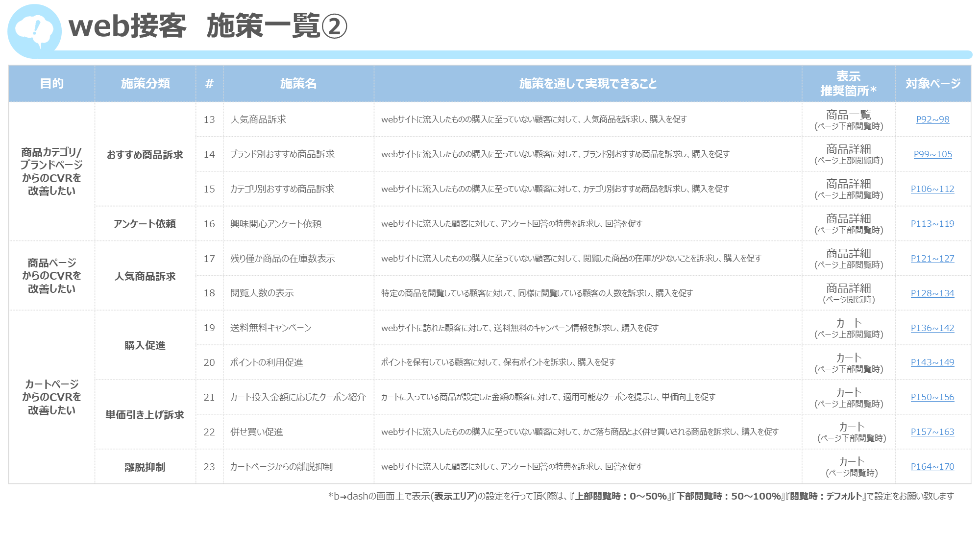Image resolution: width=980 pixels, height=551 pixels.
Task: Click the 購入促進 category cell
Action: coord(145,345)
